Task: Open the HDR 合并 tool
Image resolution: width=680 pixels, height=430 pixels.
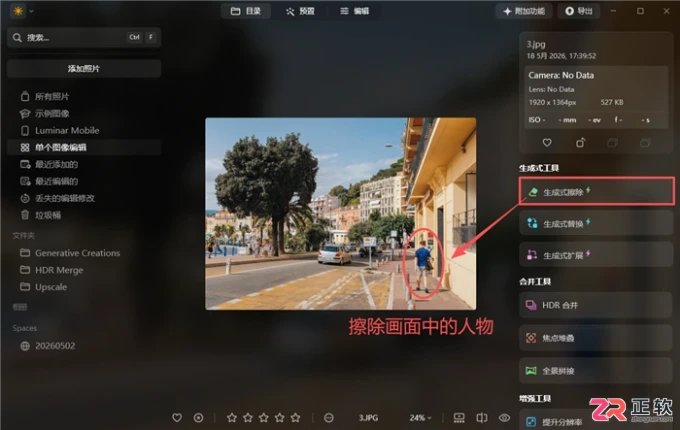Action: click(x=596, y=305)
